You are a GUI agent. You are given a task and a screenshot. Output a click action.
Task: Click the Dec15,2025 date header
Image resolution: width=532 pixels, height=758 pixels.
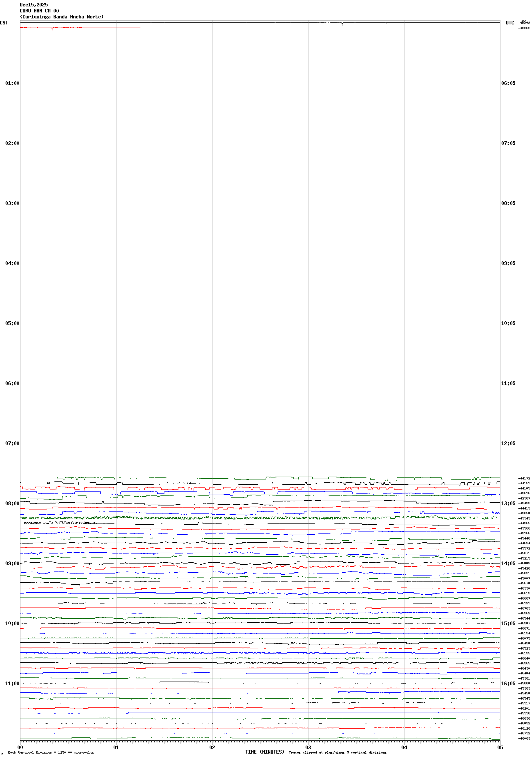34,5
